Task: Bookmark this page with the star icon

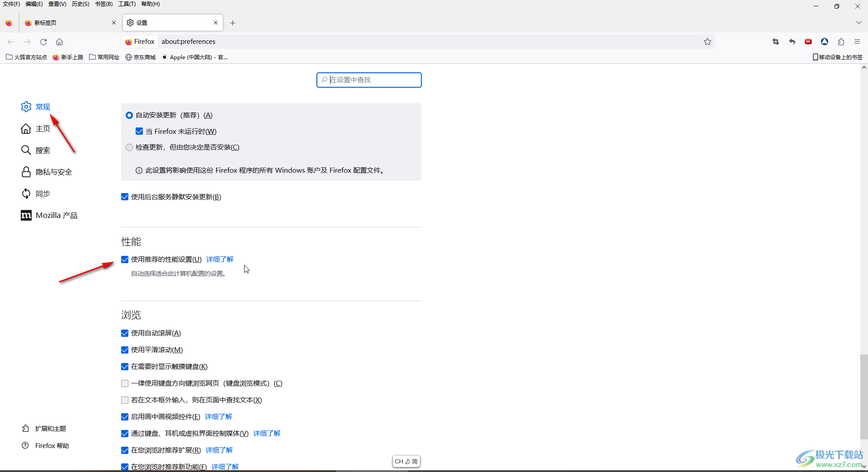Action: click(708, 42)
